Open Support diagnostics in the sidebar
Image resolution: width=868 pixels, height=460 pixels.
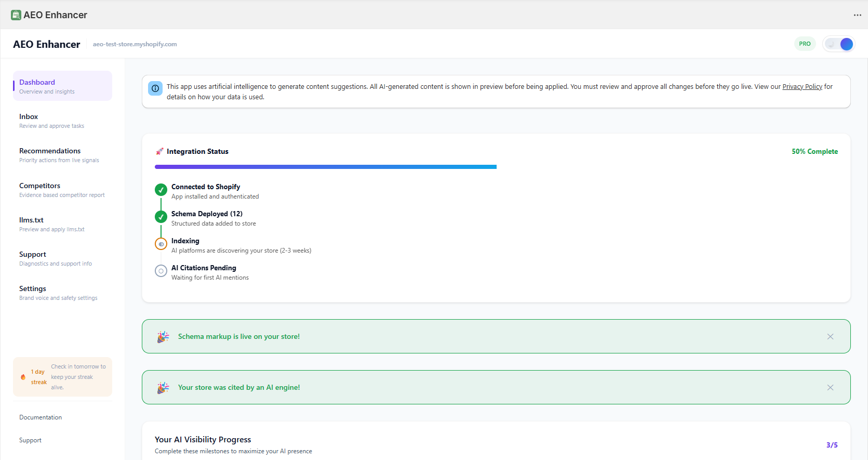[x=62, y=258]
